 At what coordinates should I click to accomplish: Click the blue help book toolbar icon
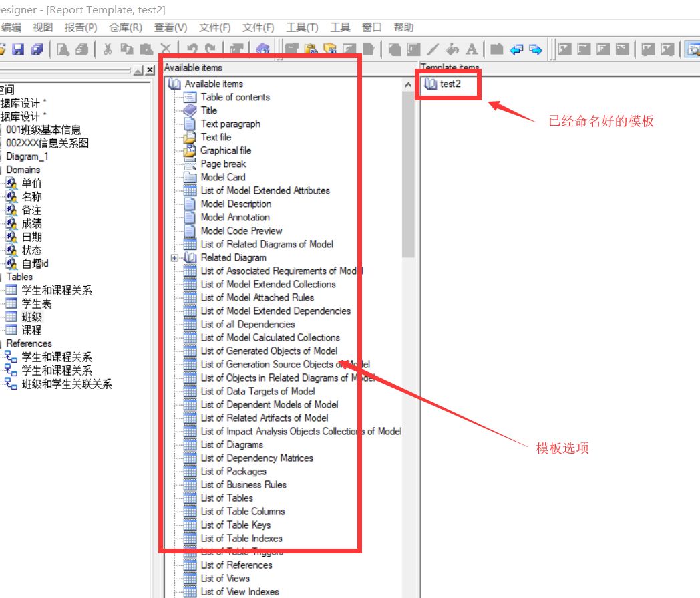[x=263, y=49]
